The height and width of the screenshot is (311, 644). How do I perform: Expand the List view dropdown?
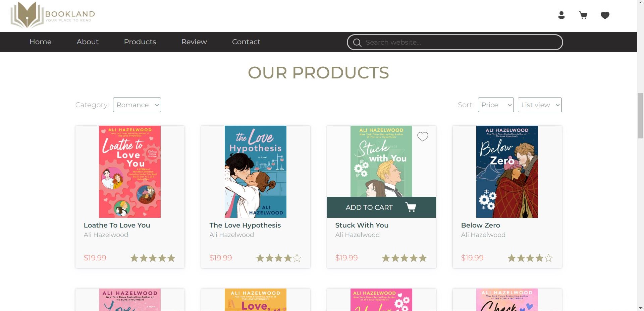click(540, 105)
